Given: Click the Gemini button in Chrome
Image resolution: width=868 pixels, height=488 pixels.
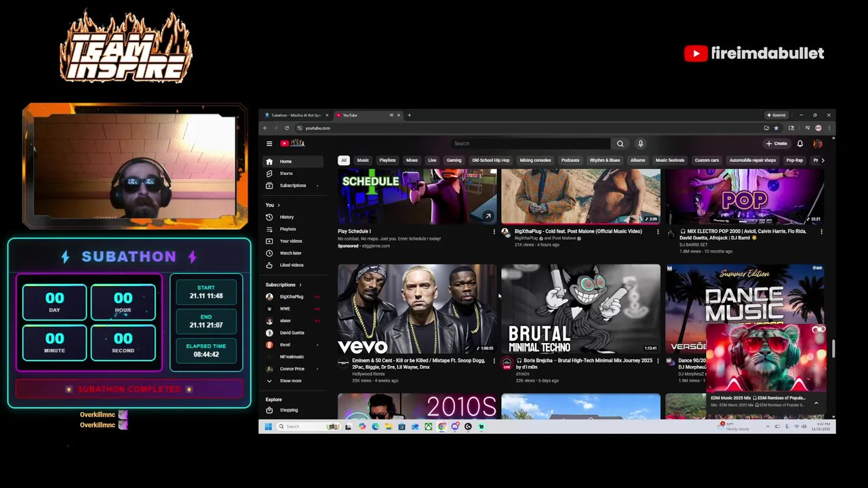Looking at the screenshot, I should click(x=776, y=115).
